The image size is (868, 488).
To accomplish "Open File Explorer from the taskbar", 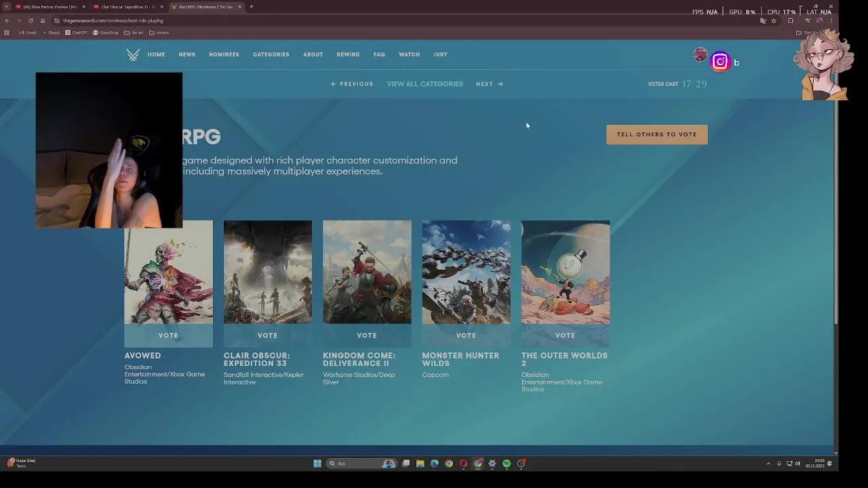I will pos(420,464).
